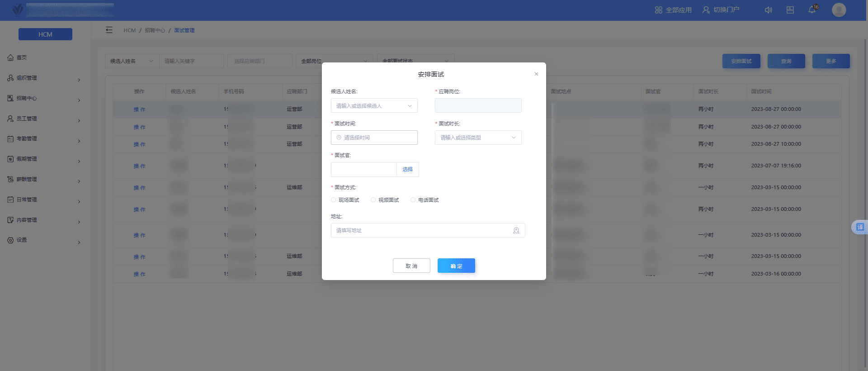Click 切换门户 switch portal
Viewport: 868px width, 371px height.
721,10
